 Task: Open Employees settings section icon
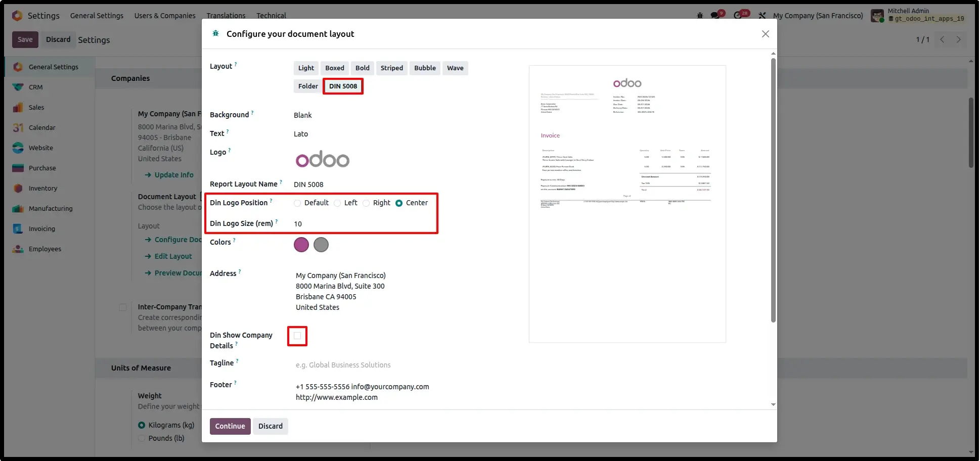(x=18, y=249)
